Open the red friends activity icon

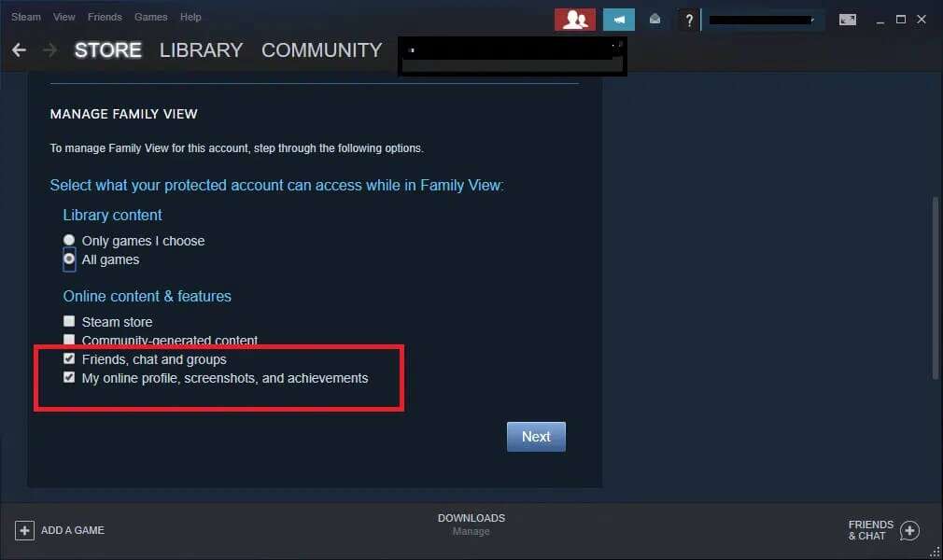point(575,20)
